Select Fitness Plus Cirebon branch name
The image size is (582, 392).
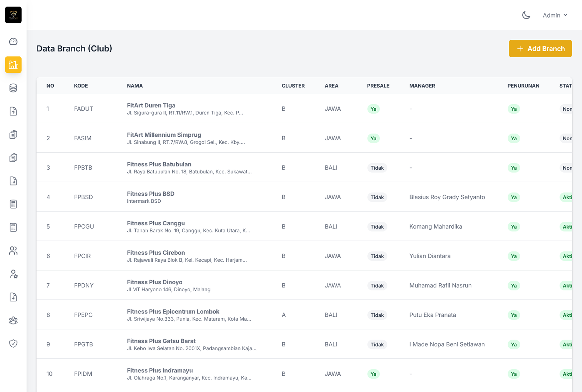click(156, 253)
